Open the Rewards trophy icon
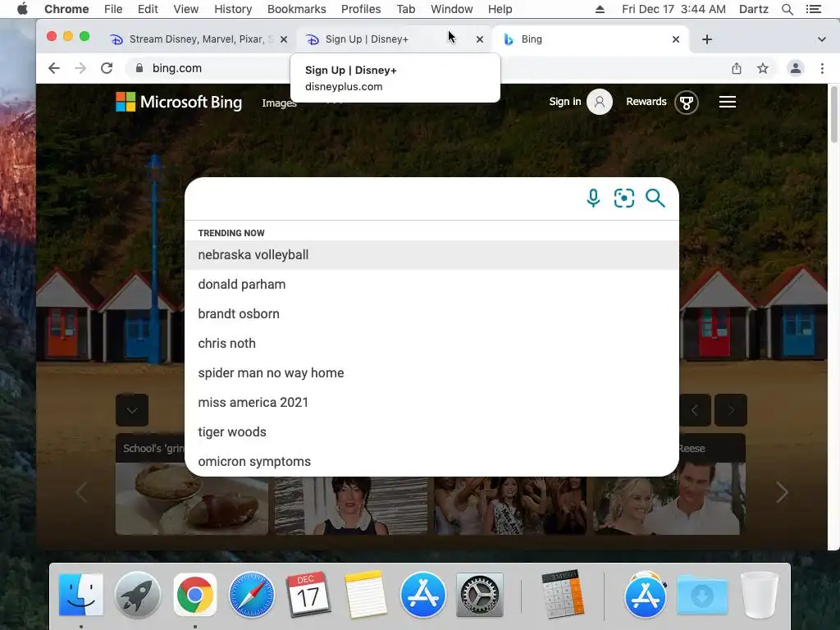The width and height of the screenshot is (840, 630). (x=687, y=102)
